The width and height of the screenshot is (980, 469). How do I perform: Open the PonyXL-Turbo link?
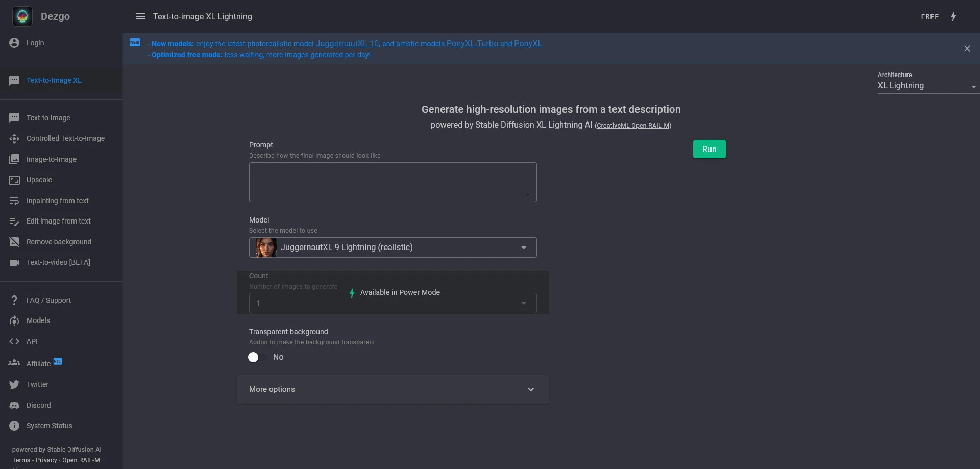click(x=472, y=44)
